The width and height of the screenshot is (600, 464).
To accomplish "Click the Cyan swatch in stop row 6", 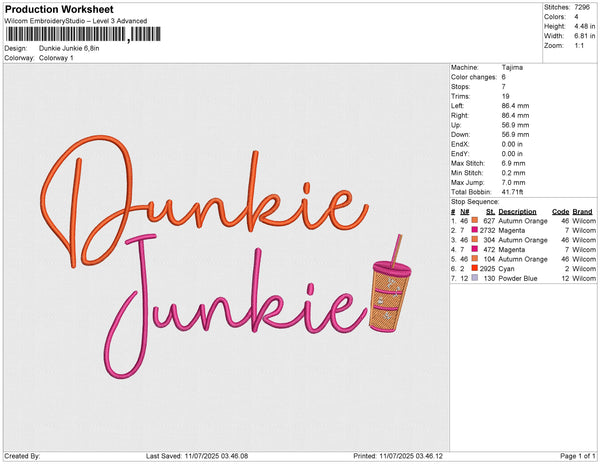I will [x=475, y=268].
